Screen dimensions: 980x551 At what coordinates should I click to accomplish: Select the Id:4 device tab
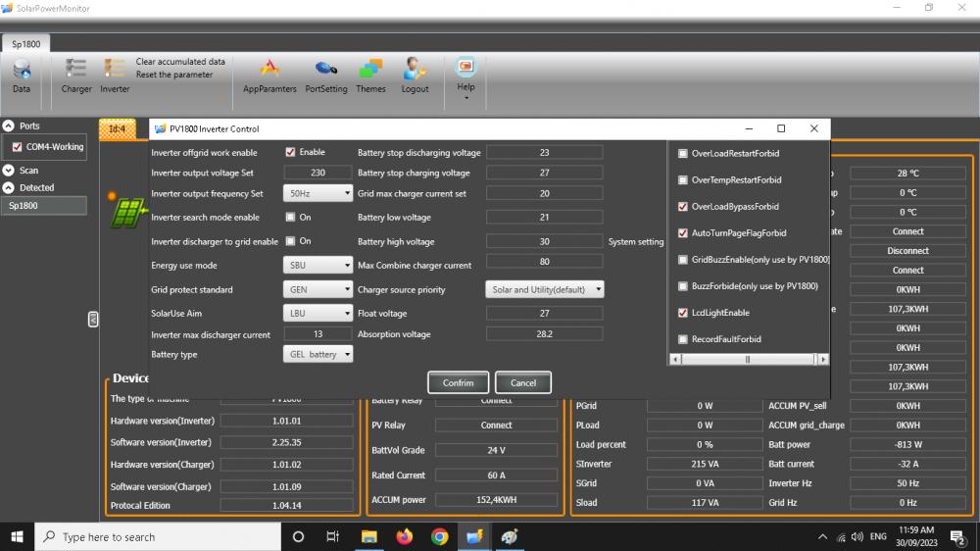coord(117,128)
